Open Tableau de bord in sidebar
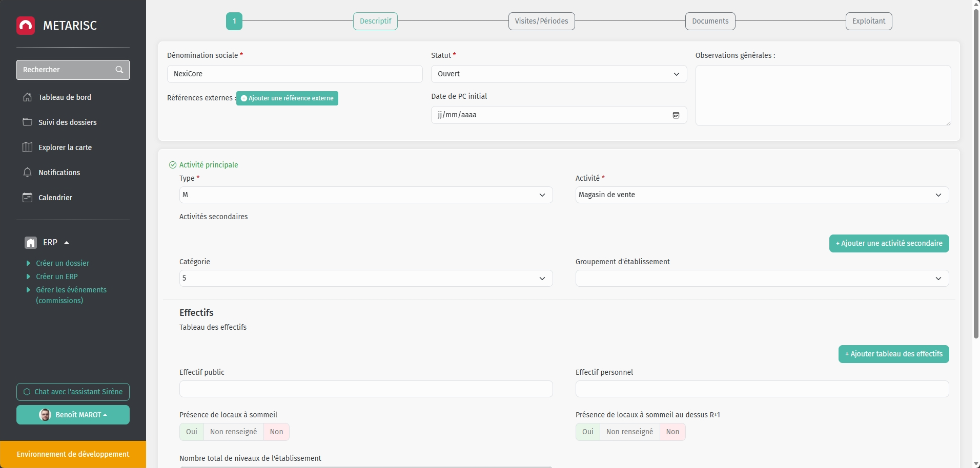The width and height of the screenshot is (980, 468). point(65,97)
